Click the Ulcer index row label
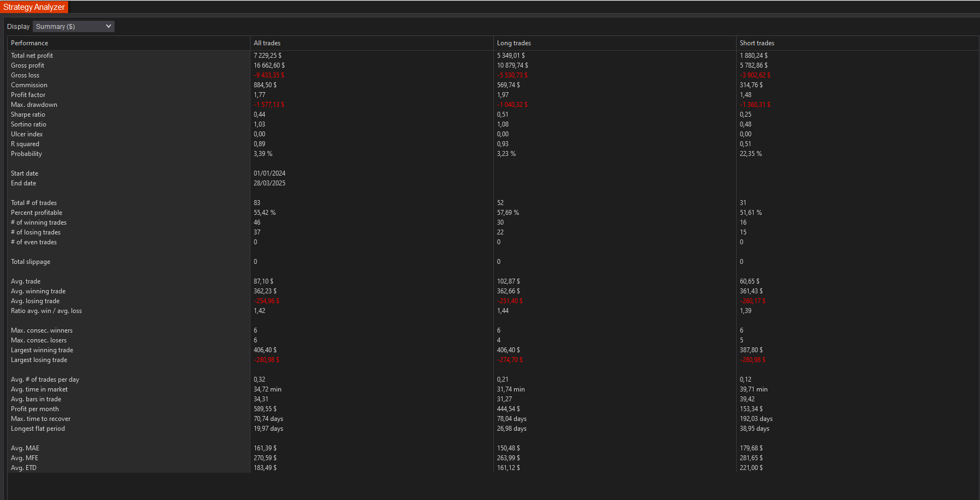The image size is (980, 500). tap(27, 134)
